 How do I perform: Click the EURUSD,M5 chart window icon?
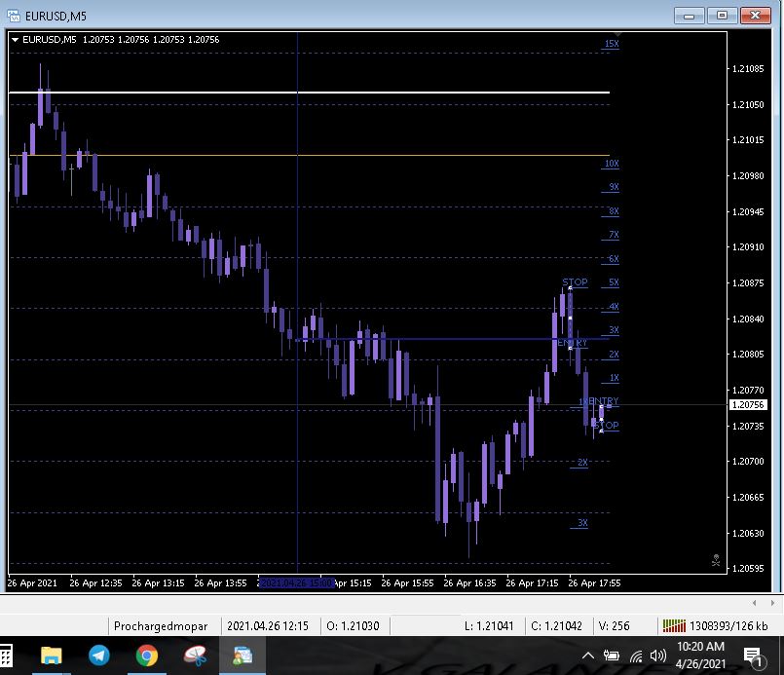[x=14, y=16]
